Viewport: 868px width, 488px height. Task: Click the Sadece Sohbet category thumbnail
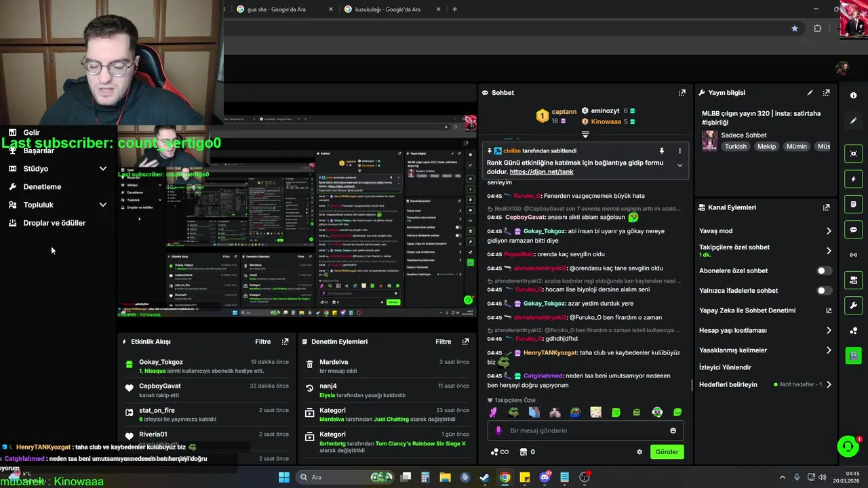point(709,140)
